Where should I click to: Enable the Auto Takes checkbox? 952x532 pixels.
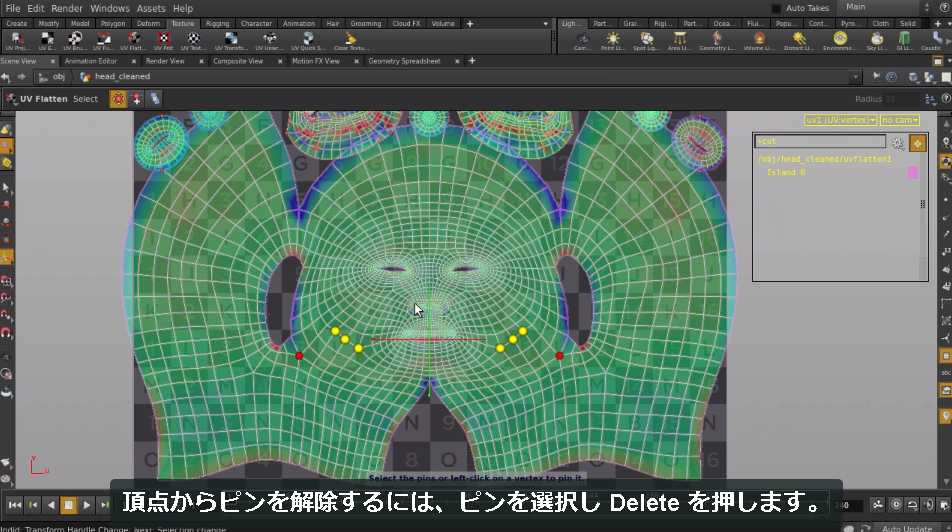776,9
